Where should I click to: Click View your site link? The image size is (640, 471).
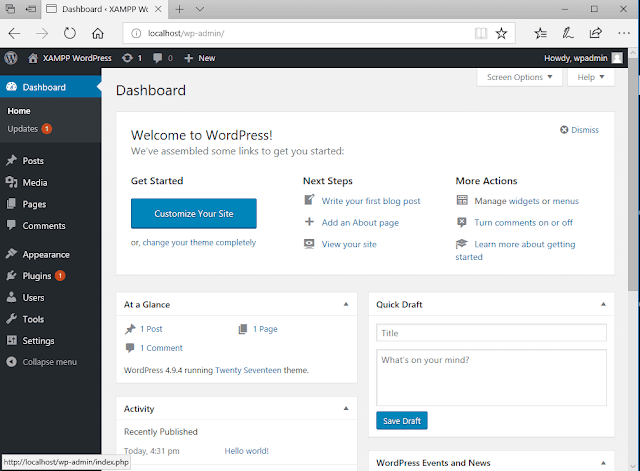(349, 244)
